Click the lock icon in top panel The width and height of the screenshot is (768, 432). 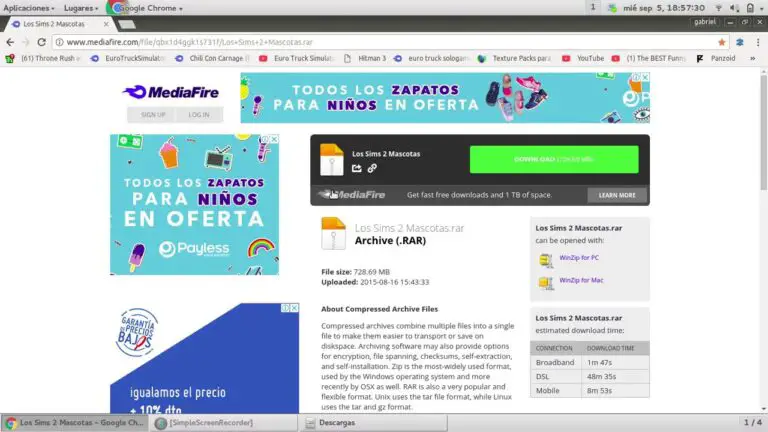pos(750,8)
